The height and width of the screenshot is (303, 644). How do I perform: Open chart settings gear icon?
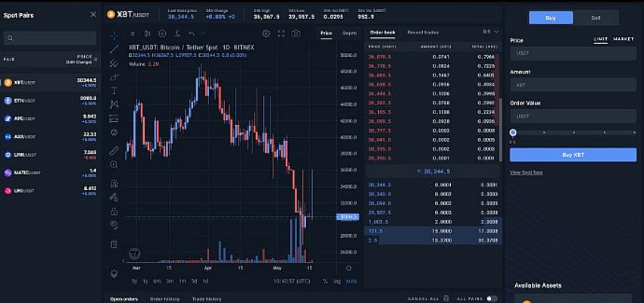coord(266,33)
